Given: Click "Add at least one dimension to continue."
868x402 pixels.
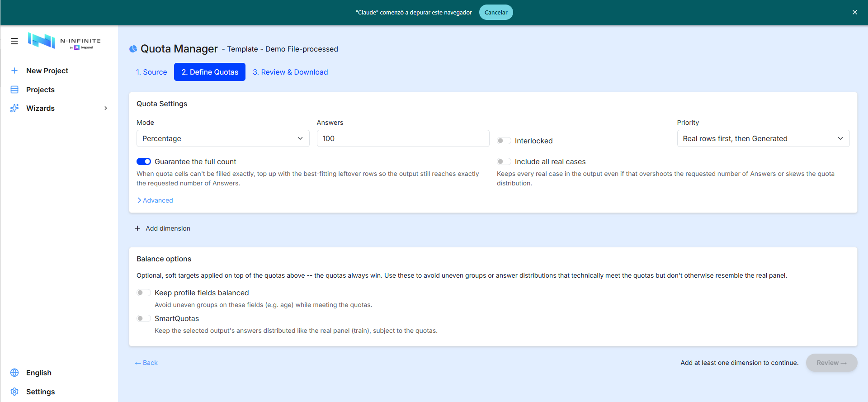Looking at the screenshot, I should 740,363.
